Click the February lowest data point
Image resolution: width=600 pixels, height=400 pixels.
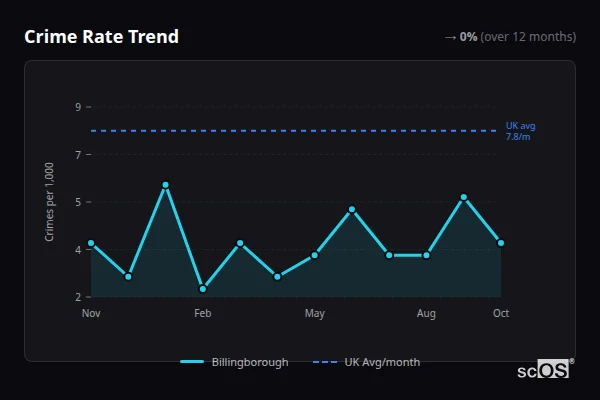[x=203, y=289]
